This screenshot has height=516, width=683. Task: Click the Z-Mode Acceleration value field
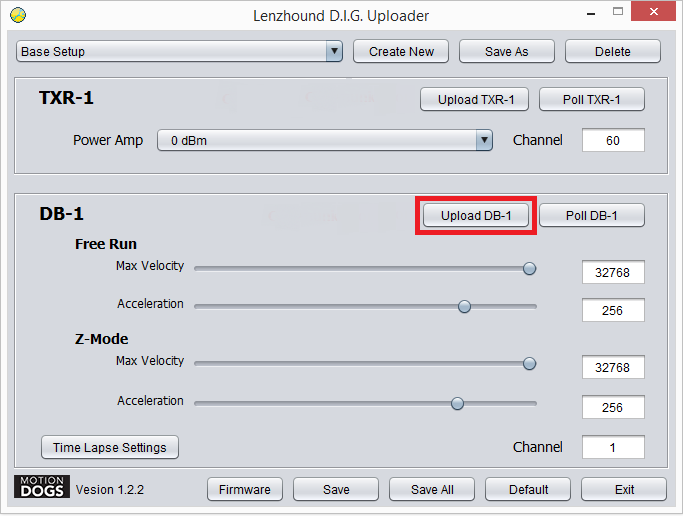(613, 407)
